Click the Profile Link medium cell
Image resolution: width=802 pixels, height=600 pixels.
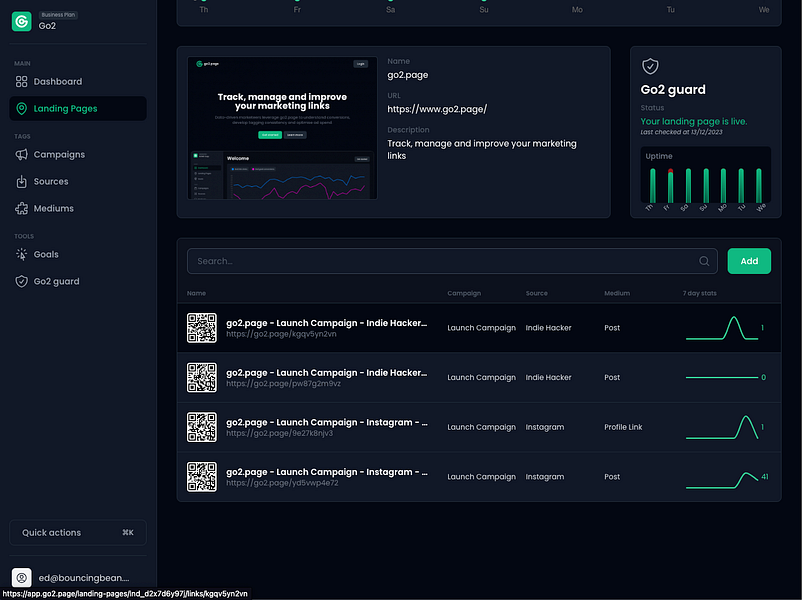coord(623,427)
